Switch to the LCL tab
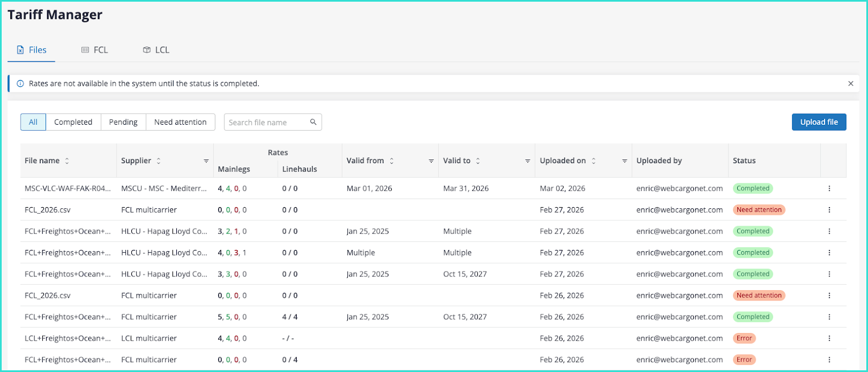The width and height of the screenshot is (868, 372). (156, 50)
